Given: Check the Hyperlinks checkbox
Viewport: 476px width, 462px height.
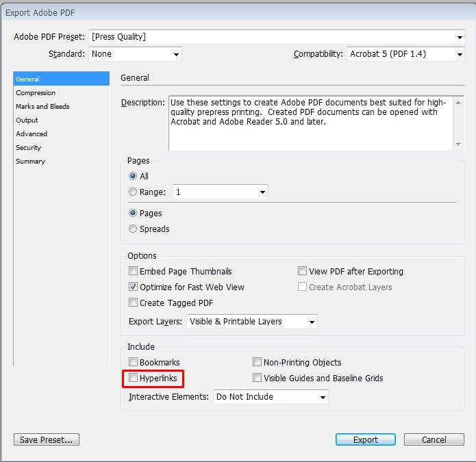Looking at the screenshot, I should [x=133, y=377].
